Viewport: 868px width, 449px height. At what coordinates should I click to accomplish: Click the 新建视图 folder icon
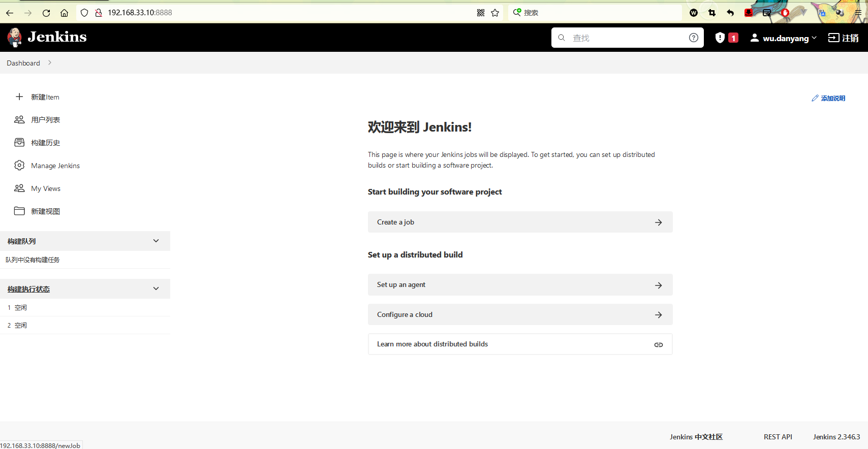(x=19, y=211)
